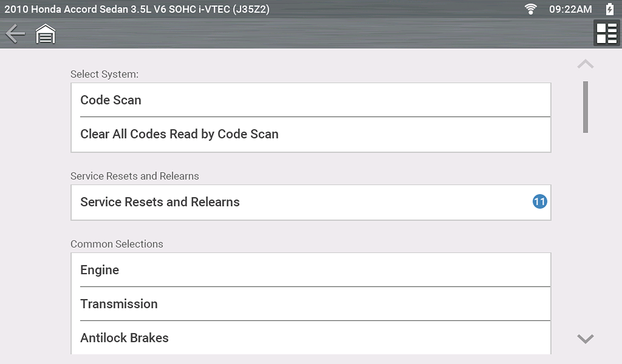The width and height of the screenshot is (622, 364).
Task: Select the Engine system
Action: [311, 270]
